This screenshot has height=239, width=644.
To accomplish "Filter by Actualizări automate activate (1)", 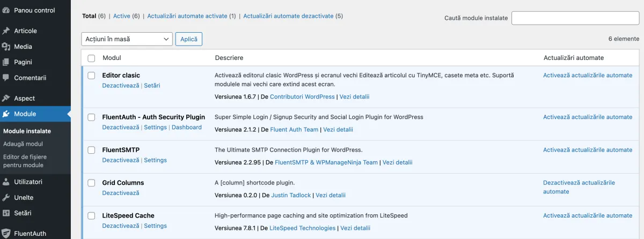I will tap(191, 16).
